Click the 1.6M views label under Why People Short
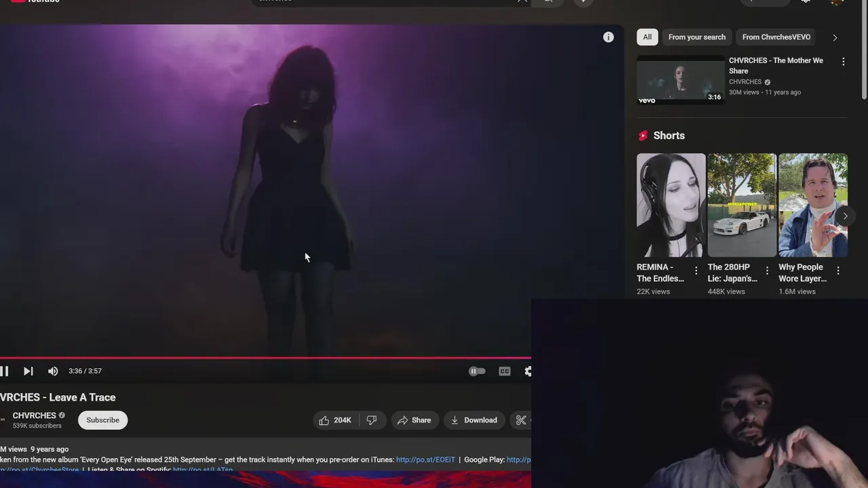 coord(797,291)
